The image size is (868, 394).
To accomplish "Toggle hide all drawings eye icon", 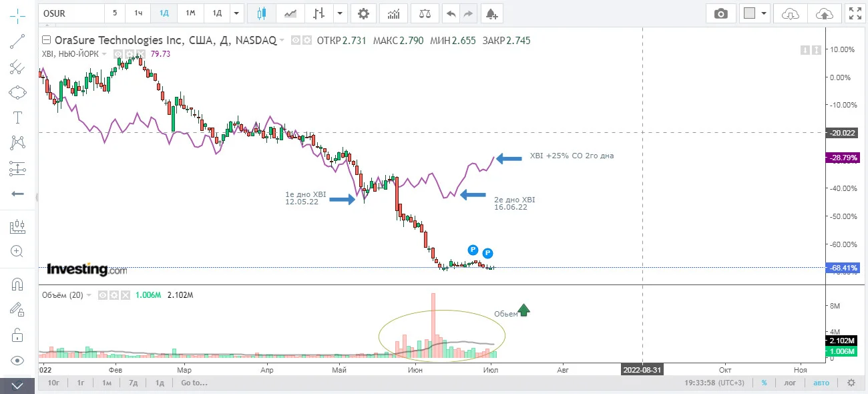I will click(x=17, y=361).
